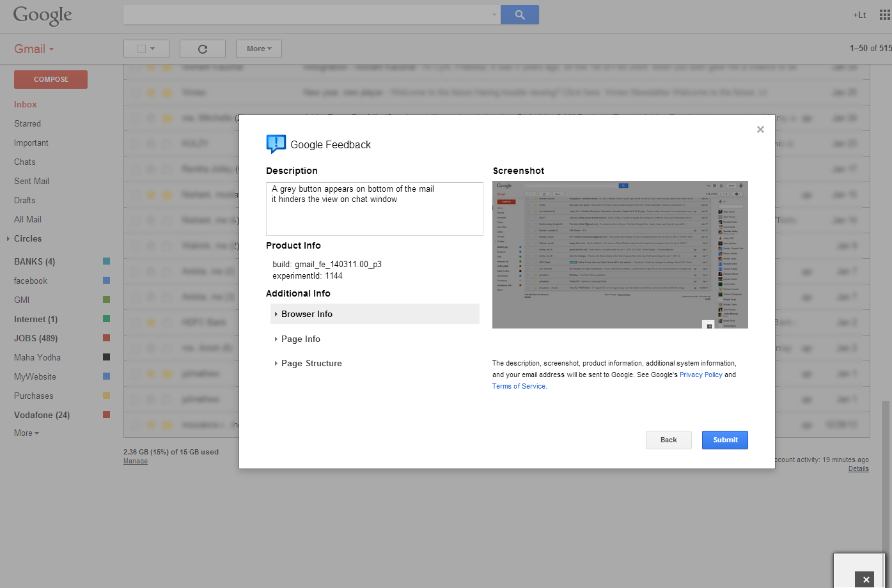Open the Chats folder

[x=25, y=162]
